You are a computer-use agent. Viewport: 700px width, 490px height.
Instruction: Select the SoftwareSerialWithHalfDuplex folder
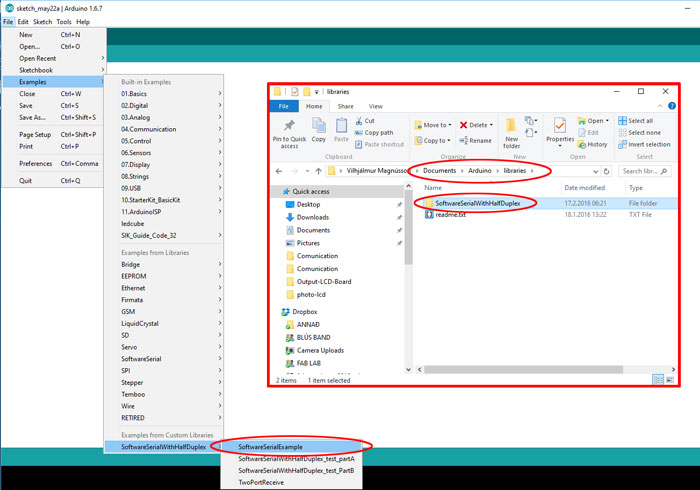coord(478,203)
